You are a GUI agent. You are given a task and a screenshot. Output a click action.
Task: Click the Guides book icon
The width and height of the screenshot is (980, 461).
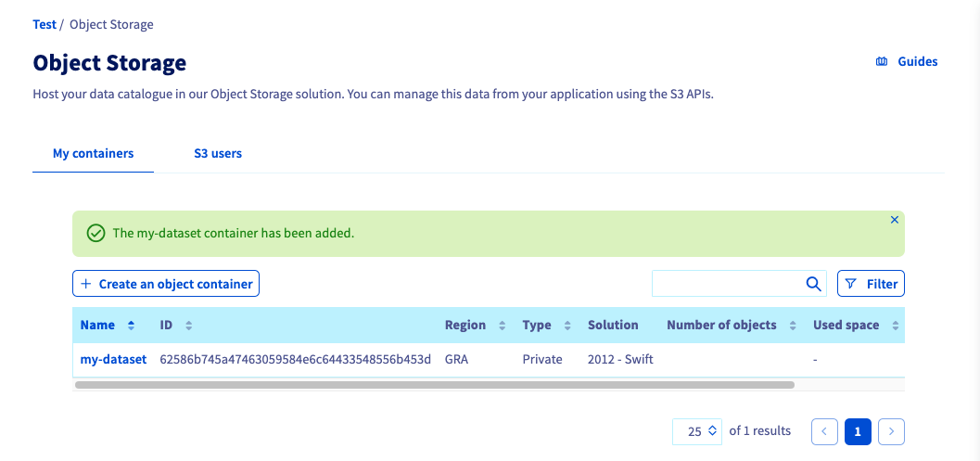coord(882,62)
